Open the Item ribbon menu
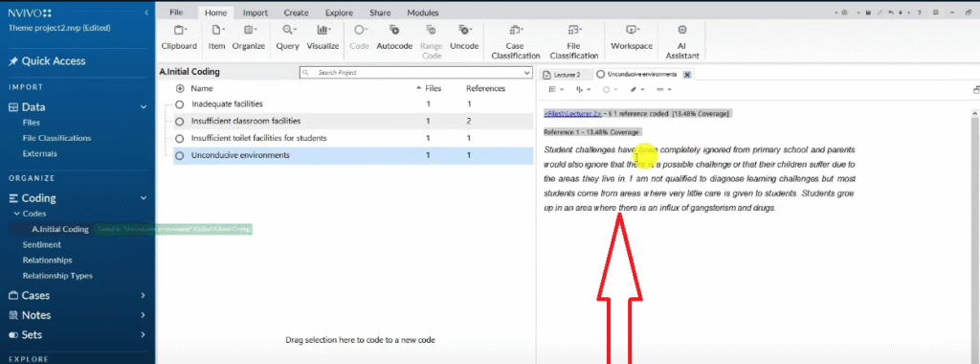 coord(216,37)
